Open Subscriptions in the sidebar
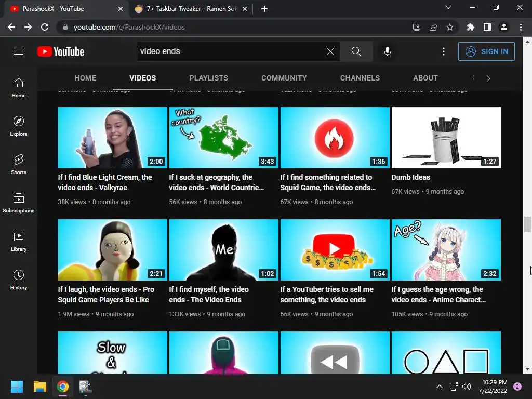Image resolution: width=532 pixels, height=399 pixels. point(19,203)
